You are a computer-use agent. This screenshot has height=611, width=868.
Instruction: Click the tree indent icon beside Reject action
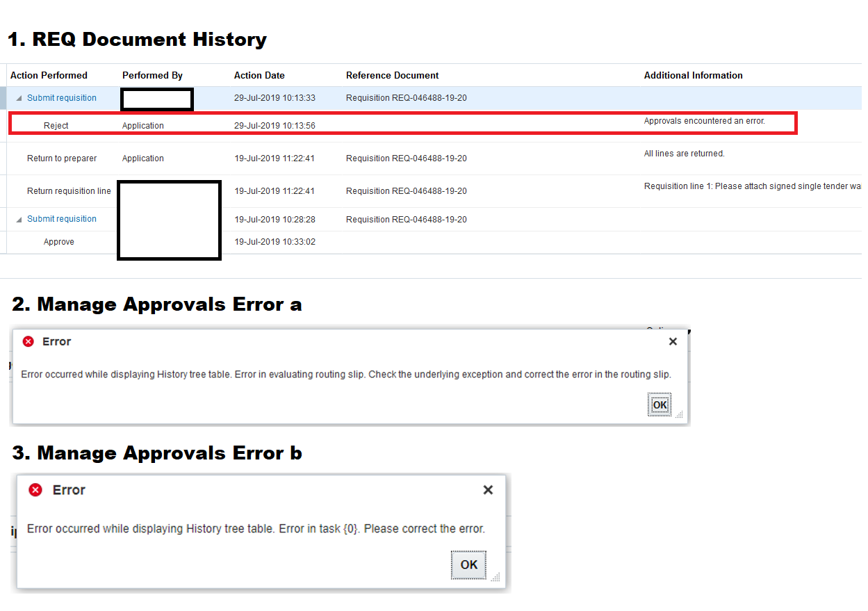(33, 125)
